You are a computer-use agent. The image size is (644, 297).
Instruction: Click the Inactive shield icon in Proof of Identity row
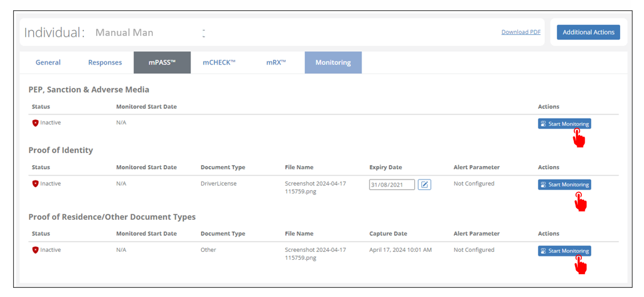tap(35, 184)
